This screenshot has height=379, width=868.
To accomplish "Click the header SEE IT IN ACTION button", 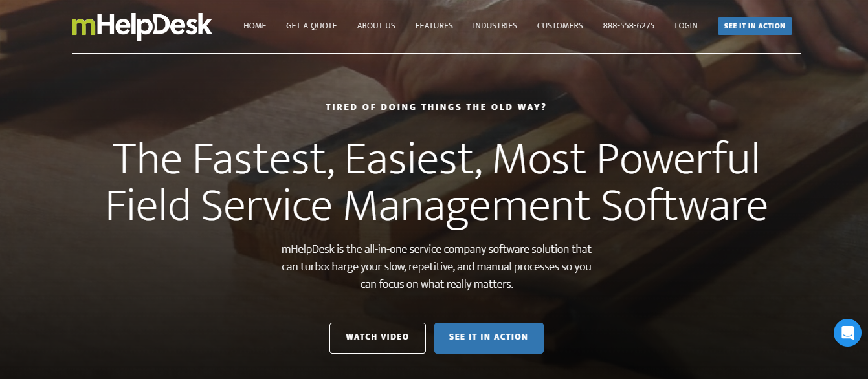I will click(x=755, y=26).
